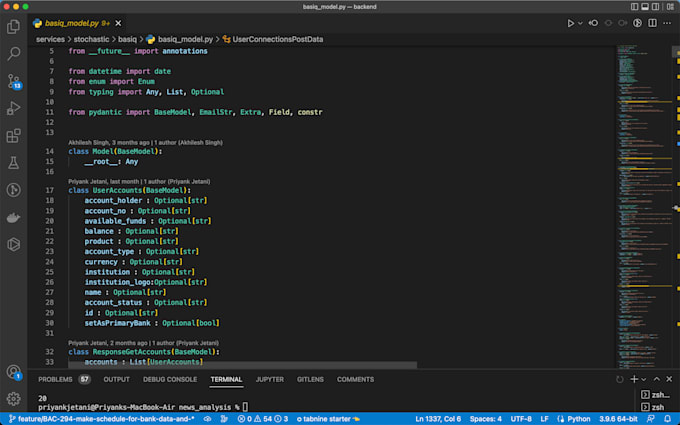Select interpreter 3.9.6 64-bit
680x425 pixels.
coord(618,419)
